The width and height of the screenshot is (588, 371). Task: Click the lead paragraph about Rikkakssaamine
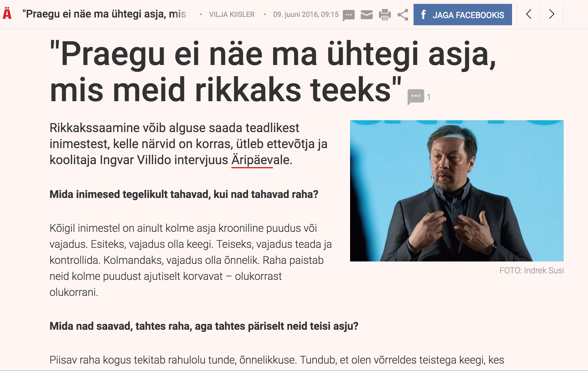coord(188,144)
